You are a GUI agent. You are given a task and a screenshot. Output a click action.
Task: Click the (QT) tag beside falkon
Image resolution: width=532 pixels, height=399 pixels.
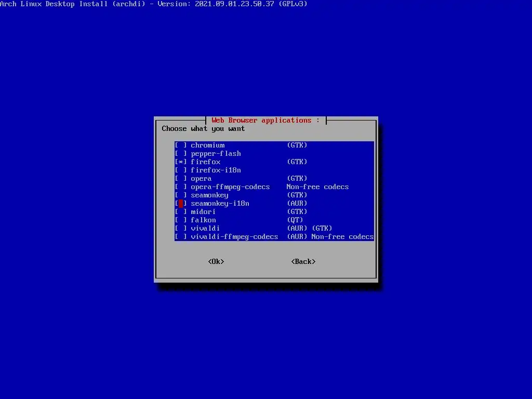(x=295, y=220)
